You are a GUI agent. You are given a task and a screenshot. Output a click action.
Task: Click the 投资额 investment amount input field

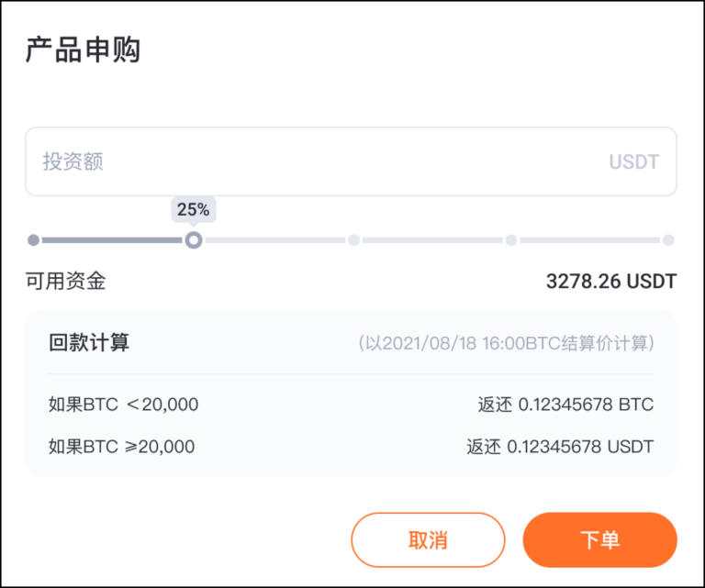351,161
